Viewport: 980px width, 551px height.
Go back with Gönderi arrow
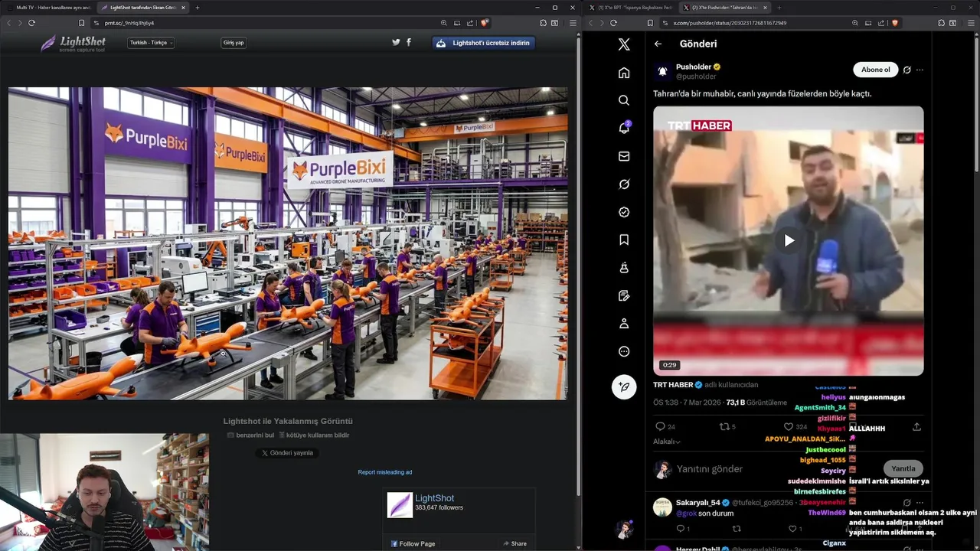[x=658, y=44]
